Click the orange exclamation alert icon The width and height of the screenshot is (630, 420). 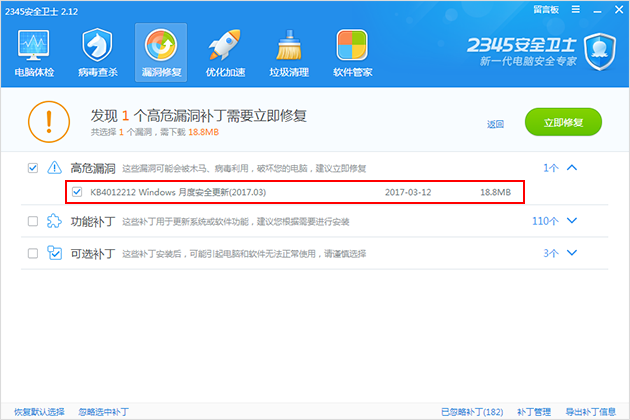(49, 122)
